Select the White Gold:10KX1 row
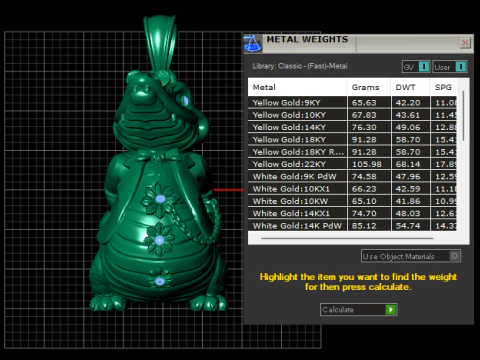The width and height of the screenshot is (480, 360). click(x=352, y=189)
